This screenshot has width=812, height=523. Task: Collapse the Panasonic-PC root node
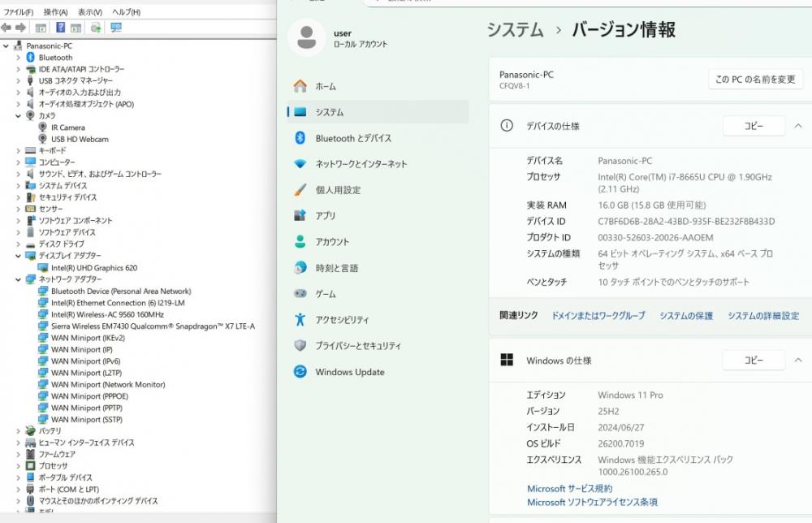click(x=6, y=45)
